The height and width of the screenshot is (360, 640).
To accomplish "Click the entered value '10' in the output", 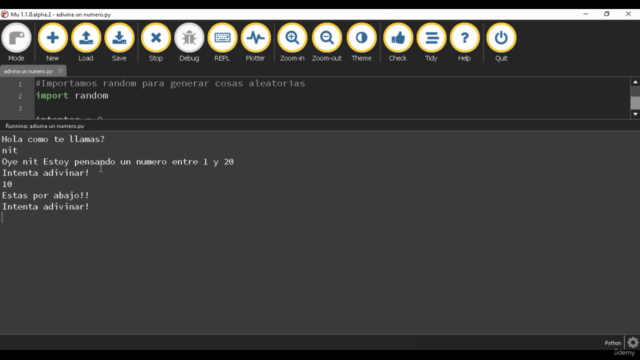I will tap(7, 184).
